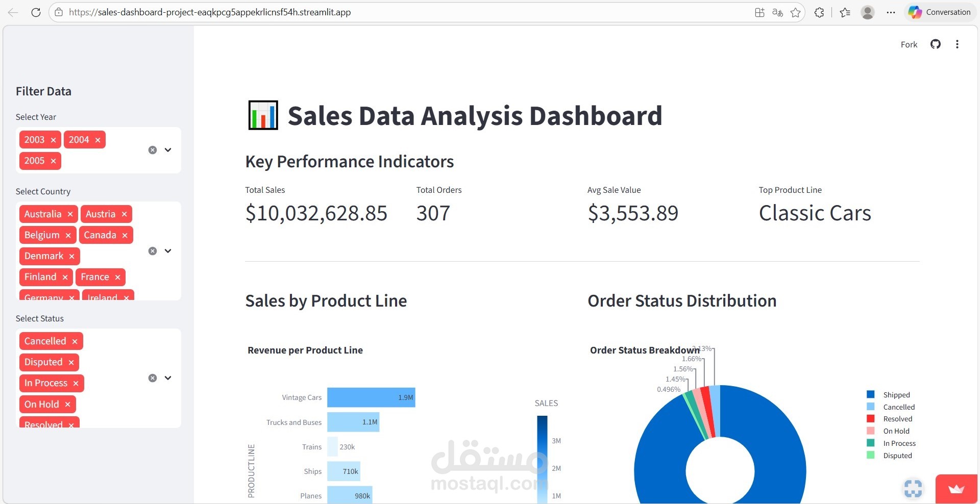
Task: Expand the Select Status dropdown
Action: pos(168,378)
